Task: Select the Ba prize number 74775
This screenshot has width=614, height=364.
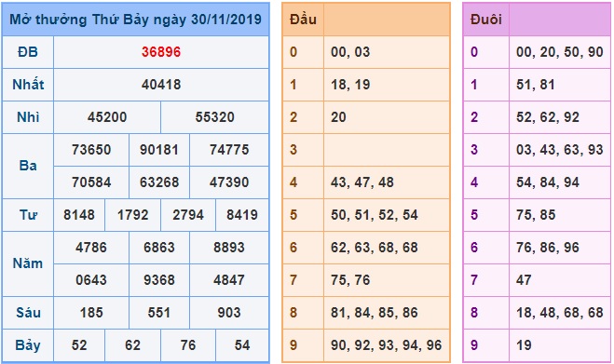Action: click(229, 149)
